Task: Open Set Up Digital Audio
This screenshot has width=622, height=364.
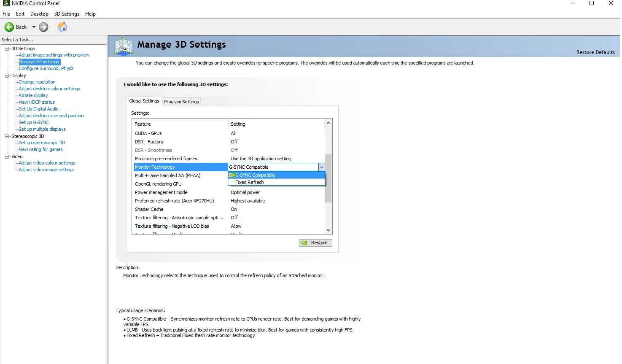Action: [x=38, y=109]
